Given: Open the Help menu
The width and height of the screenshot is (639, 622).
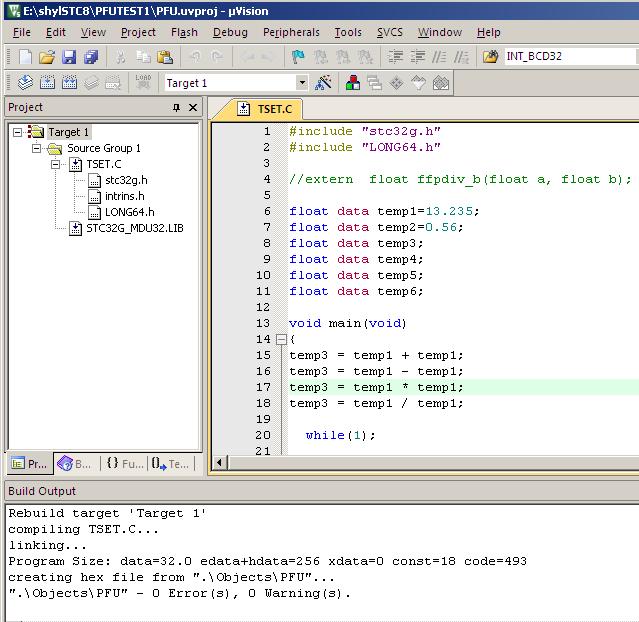Looking at the screenshot, I should [489, 32].
